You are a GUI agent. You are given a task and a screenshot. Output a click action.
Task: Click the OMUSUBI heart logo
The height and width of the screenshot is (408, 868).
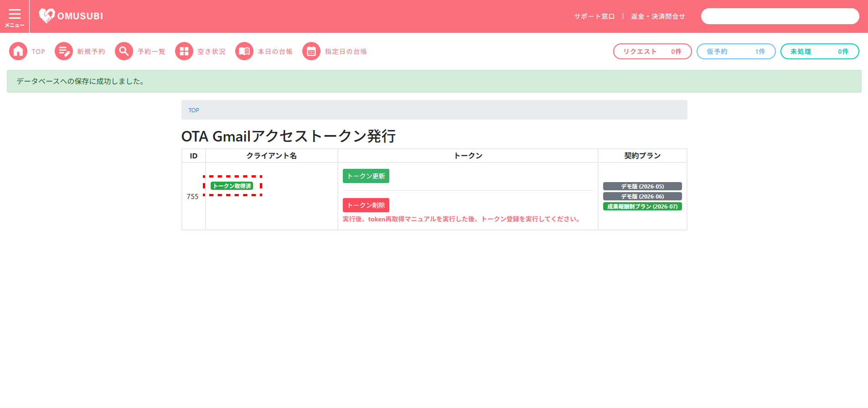pyautogui.click(x=71, y=16)
